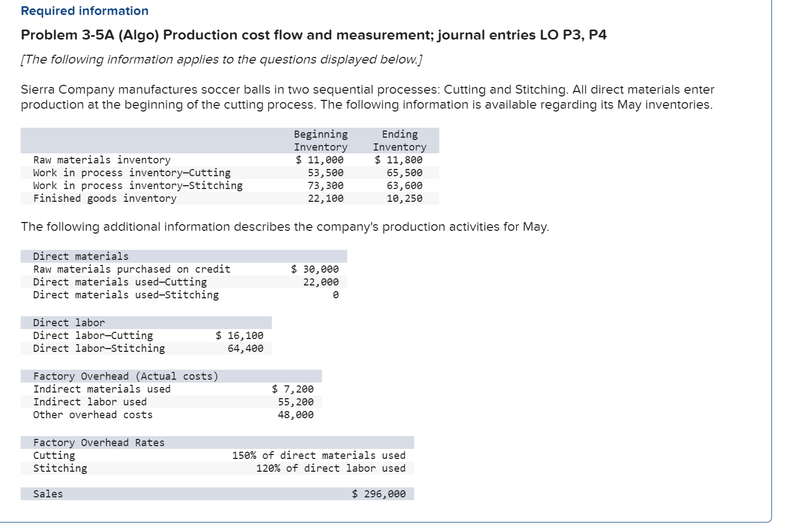Image resolution: width=806 pixels, height=532 pixels.
Task: Click the Beginning Inventory column header
Action: 320,141
